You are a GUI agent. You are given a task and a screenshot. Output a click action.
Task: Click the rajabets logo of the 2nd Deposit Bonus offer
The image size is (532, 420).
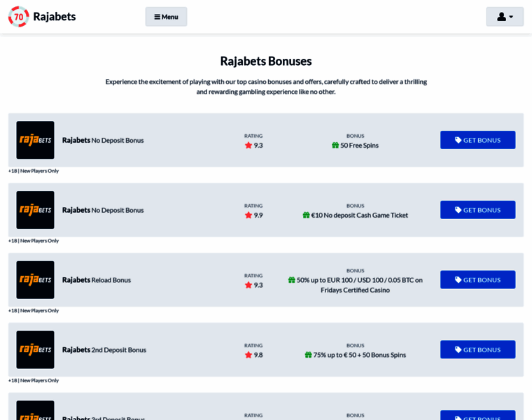click(x=35, y=350)
